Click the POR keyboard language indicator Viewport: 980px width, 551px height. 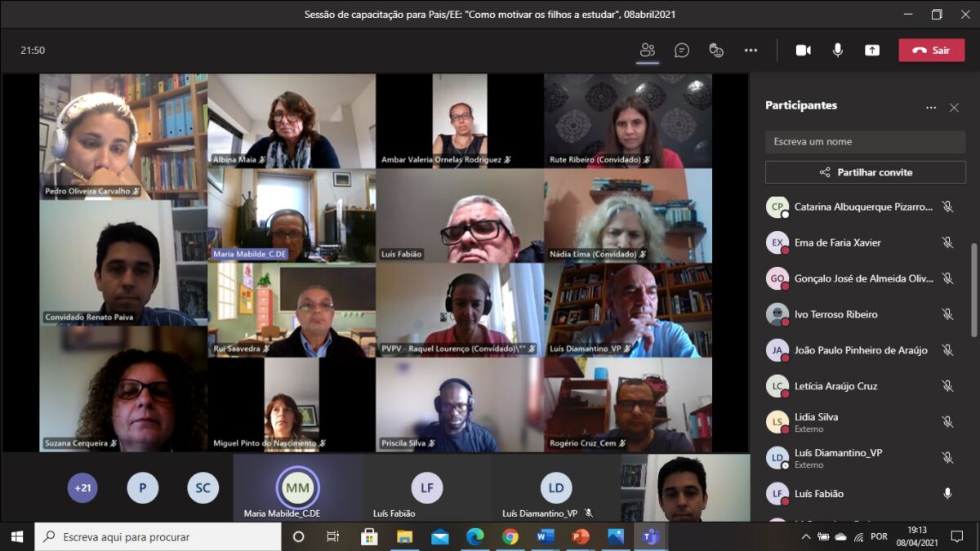(x=880, y=536)
